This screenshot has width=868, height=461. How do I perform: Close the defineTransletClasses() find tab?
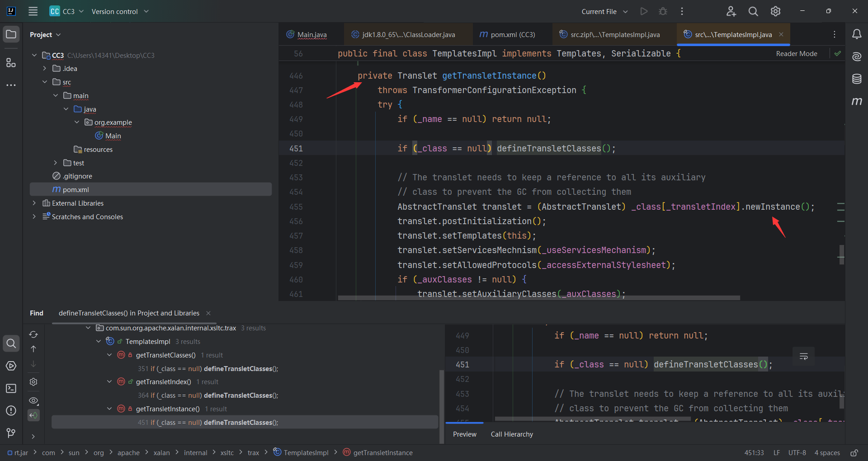[208, 313]
